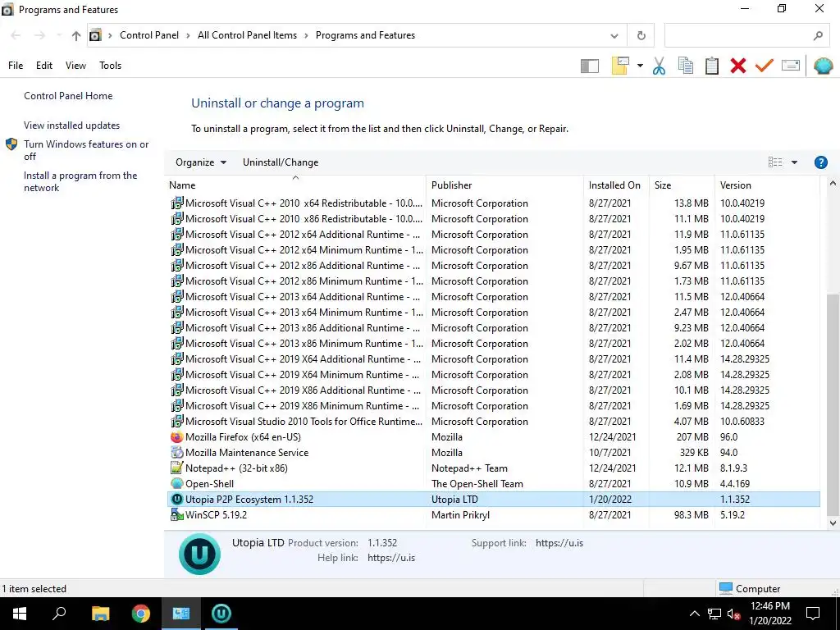Show hidden tray icons chevron

coord(694,614)
